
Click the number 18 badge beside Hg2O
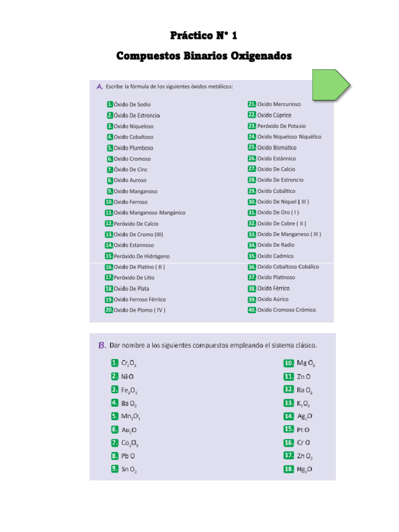[289, 469]
